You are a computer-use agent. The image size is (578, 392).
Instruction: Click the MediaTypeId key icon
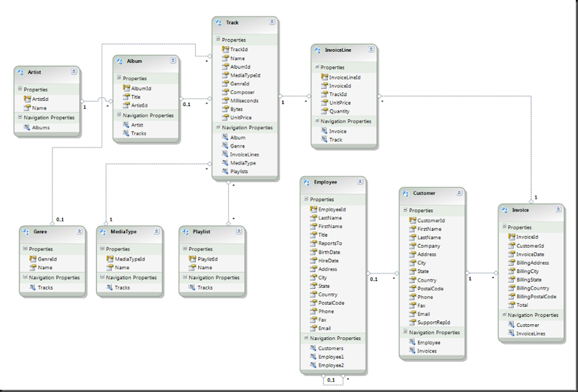pos(110,258)
